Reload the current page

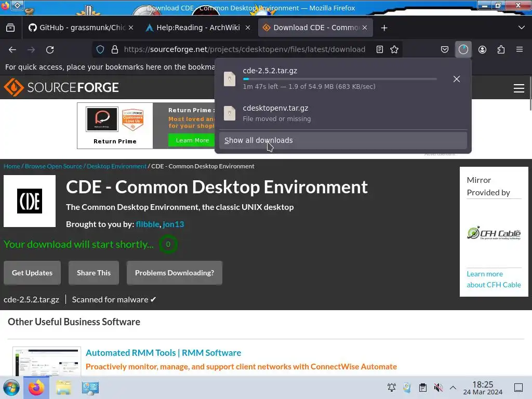pyautogui.click(x=50, y=49)
